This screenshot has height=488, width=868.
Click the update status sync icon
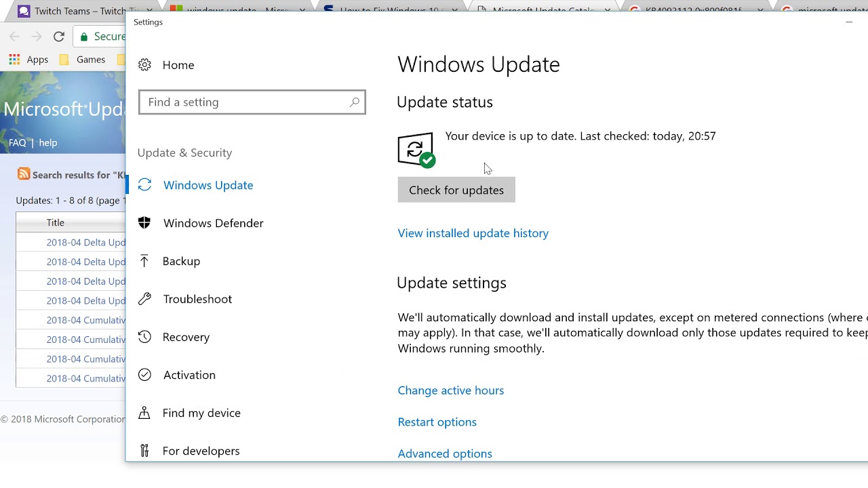tap(416, 150)
